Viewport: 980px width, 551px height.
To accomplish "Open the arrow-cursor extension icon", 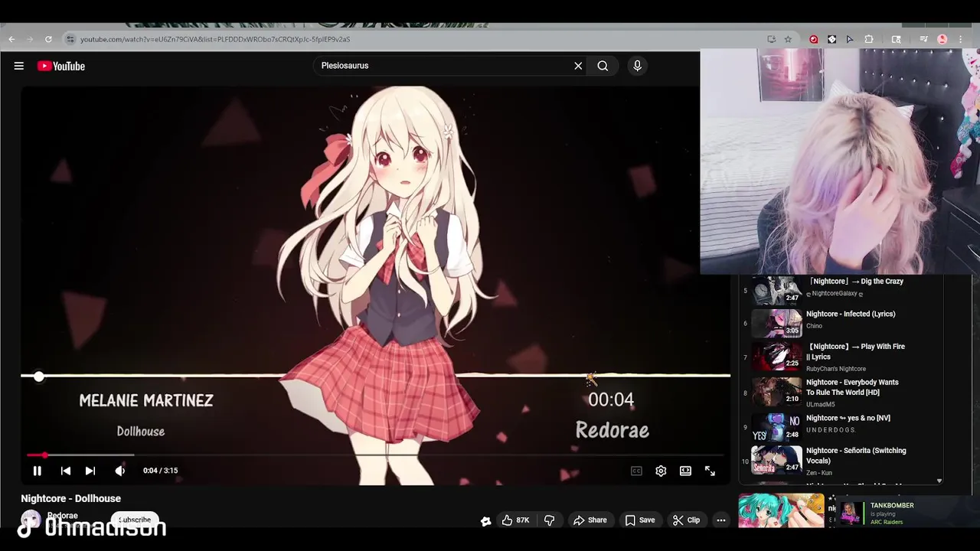I will pyautogui.click(x=850, y=39).
